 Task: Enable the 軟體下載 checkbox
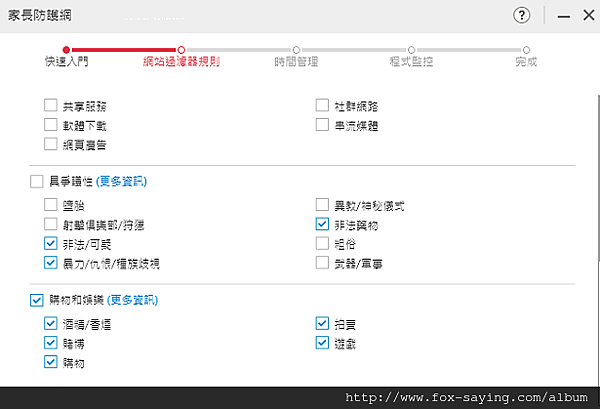coord(51,125)
